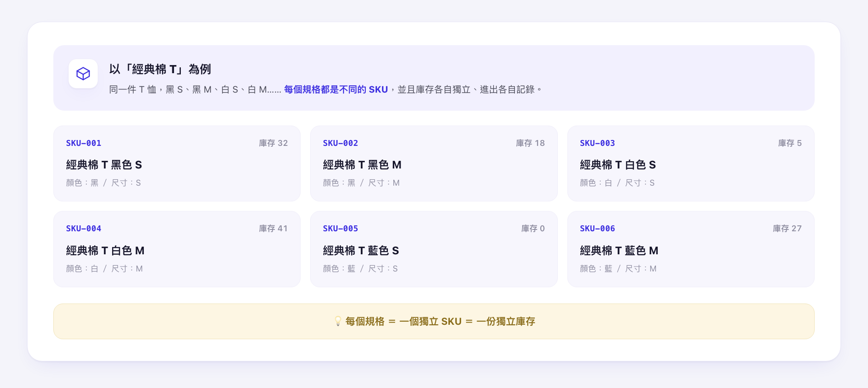Select the SKU-001 code label

[x=84, y=143]
